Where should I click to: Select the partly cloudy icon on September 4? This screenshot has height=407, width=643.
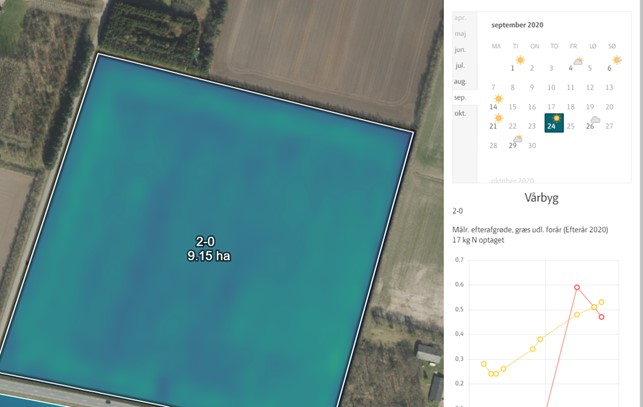[x=576, y=63]
